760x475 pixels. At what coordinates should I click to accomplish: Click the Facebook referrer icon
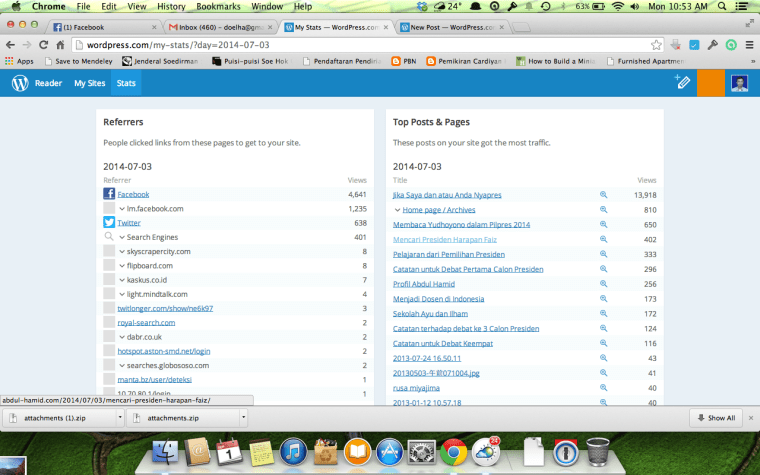tap(109, 194)
